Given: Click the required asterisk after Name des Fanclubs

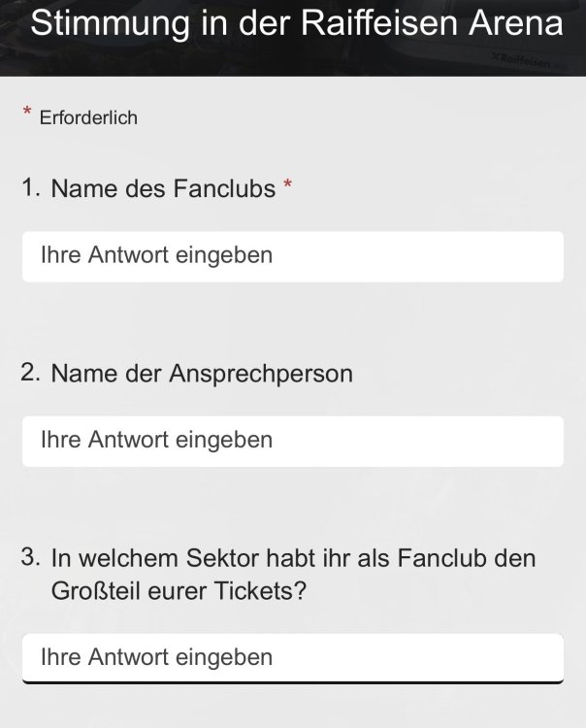Looking at the screenshot, I should coord(287,185).
